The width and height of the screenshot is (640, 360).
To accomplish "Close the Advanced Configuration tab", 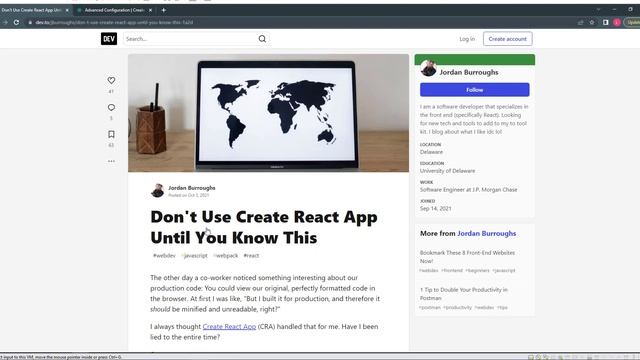I will [150, 10].
